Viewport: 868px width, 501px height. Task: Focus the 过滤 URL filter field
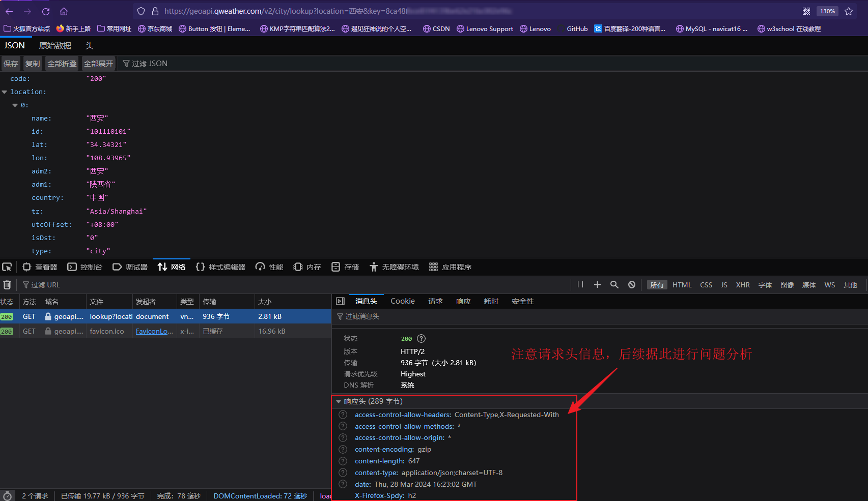point(46,285)
